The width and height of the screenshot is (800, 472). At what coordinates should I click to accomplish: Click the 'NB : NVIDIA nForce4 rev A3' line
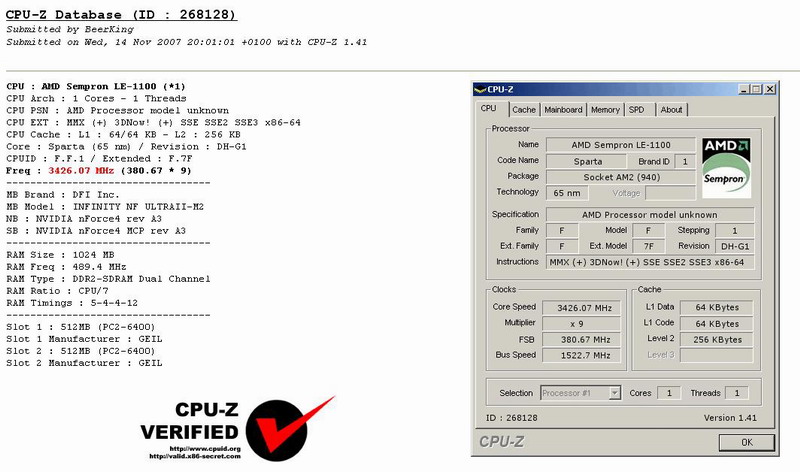(84, 218)
